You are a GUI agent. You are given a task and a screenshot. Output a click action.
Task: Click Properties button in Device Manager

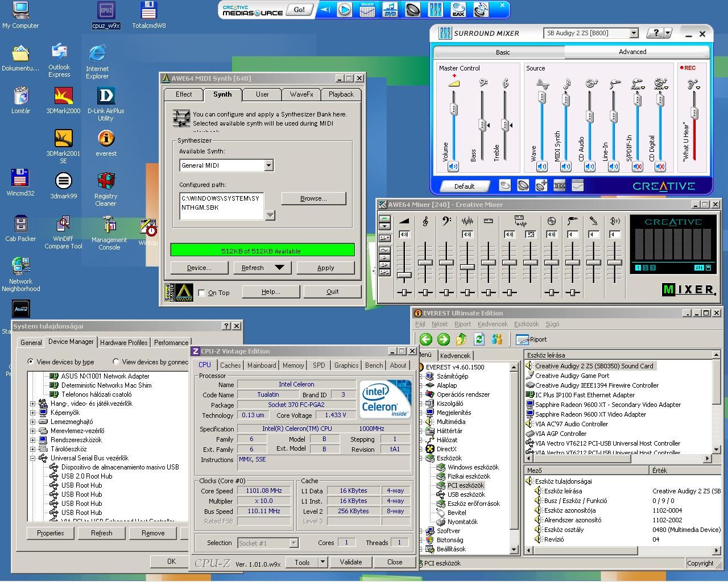51,533
